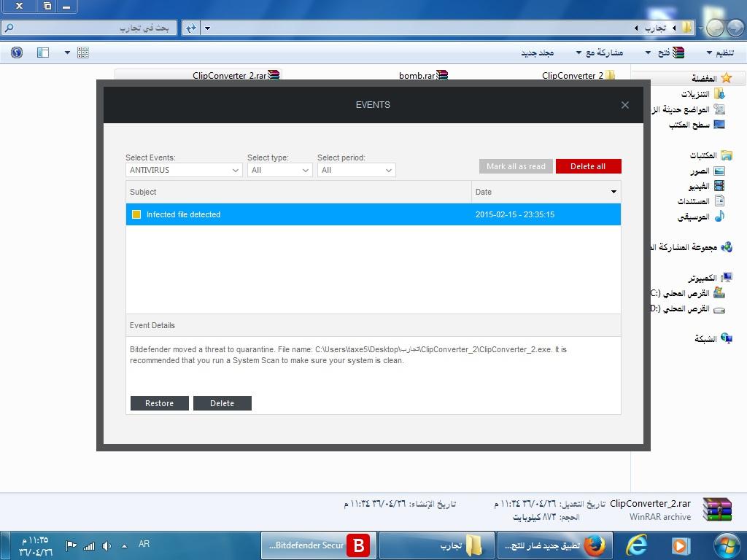
Task: Change Explorer view with the view icon
Action: [82, 52]
